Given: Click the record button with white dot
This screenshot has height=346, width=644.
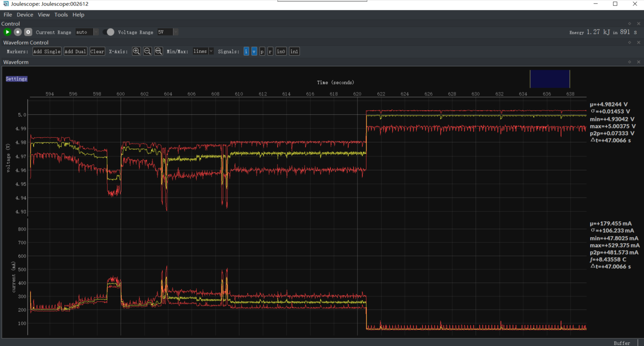Looking at the screenshot, I should coord(17,32).
